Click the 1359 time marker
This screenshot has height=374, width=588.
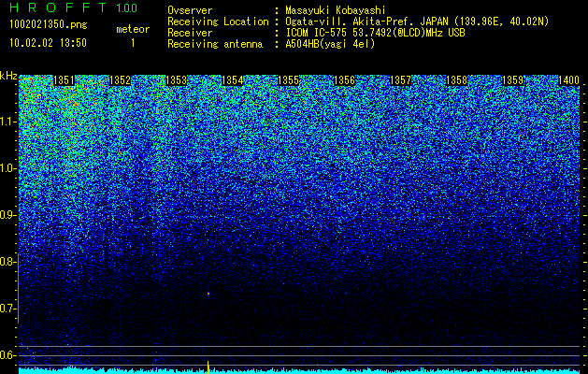pos(512,80)
